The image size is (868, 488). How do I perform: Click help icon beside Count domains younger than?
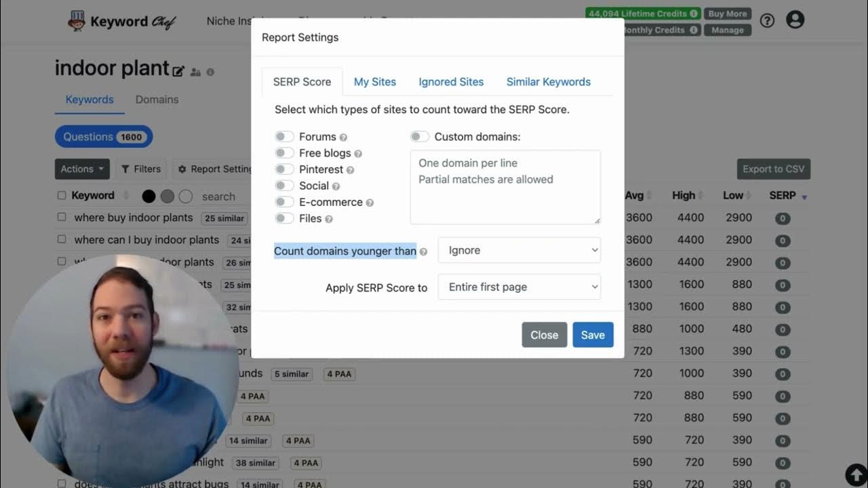(x=423, y=251)
